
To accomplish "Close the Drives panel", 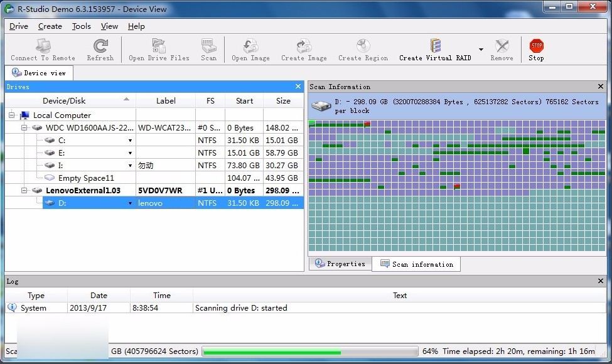I will 298,87.
